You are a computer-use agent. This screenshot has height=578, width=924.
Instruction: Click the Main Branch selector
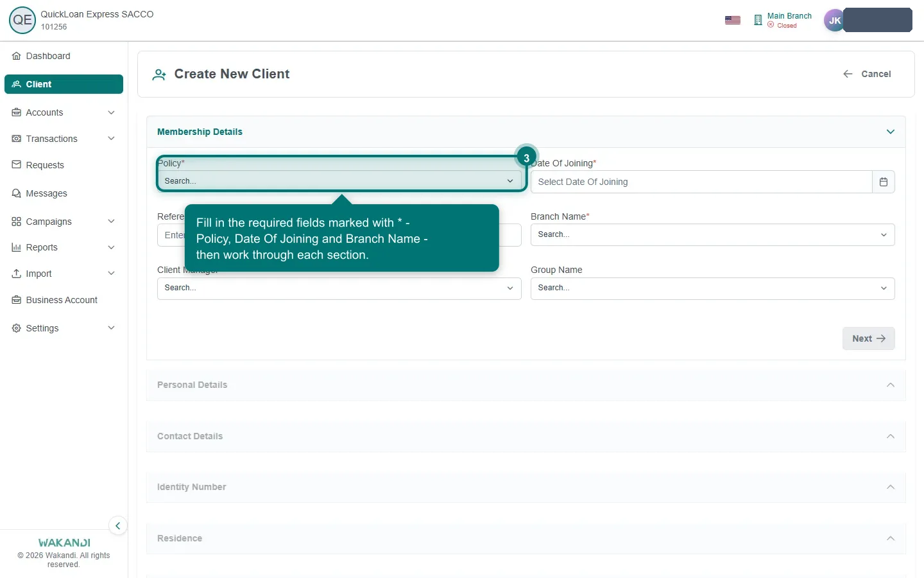pos(782,20)
